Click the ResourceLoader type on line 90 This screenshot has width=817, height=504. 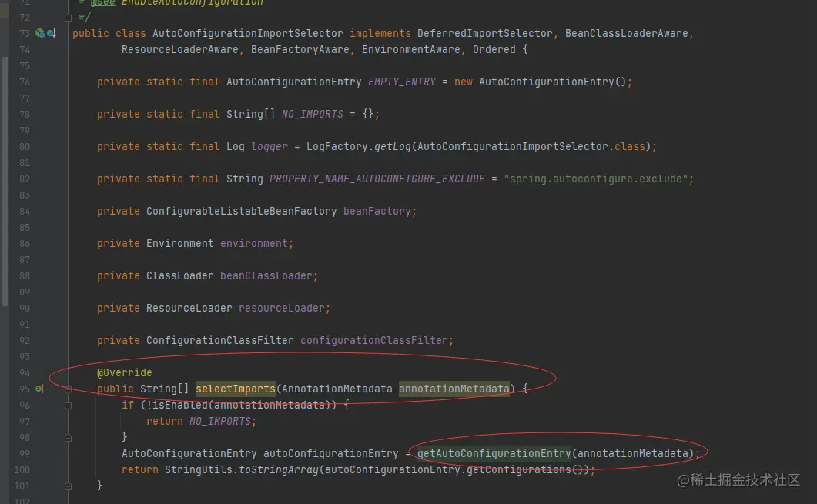pyautogui.click(x=189, y=308)
